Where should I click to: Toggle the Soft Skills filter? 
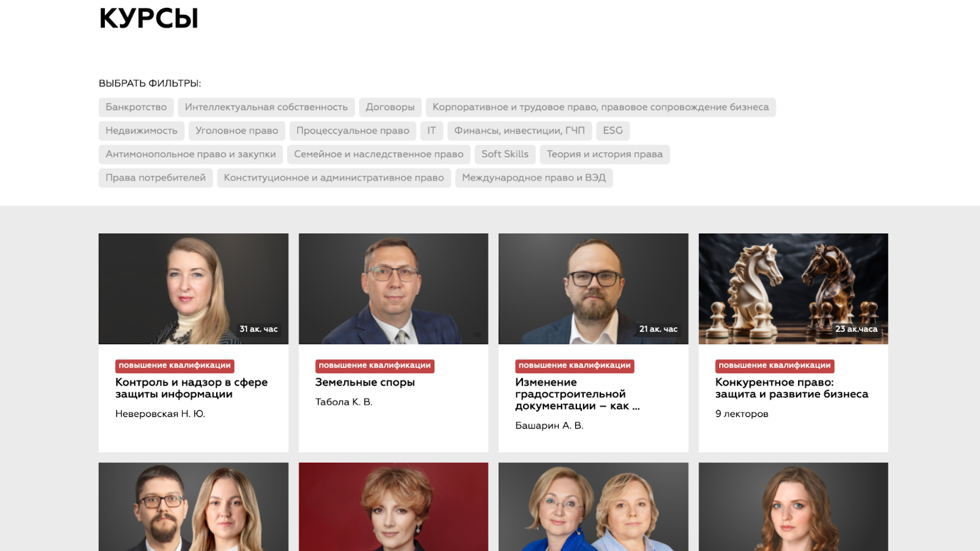[505, 154]
